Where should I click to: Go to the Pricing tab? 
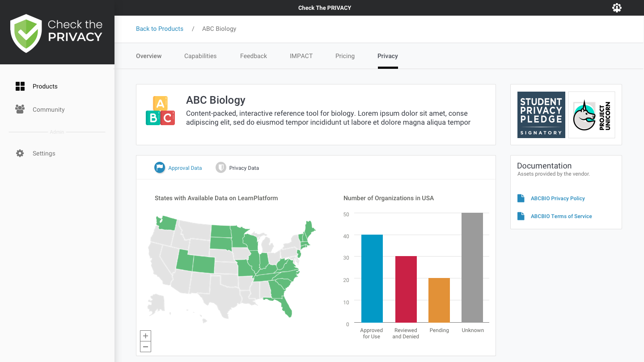tap(345, 56)
